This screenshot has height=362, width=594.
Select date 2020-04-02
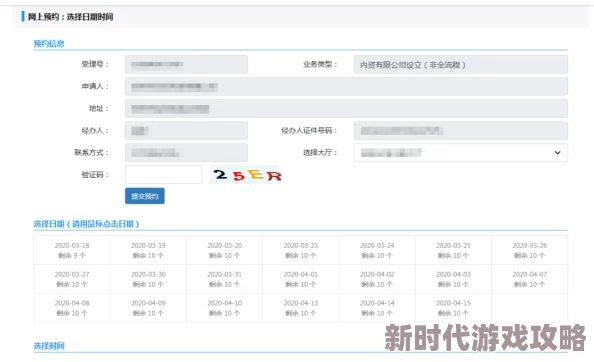point(377,279)
